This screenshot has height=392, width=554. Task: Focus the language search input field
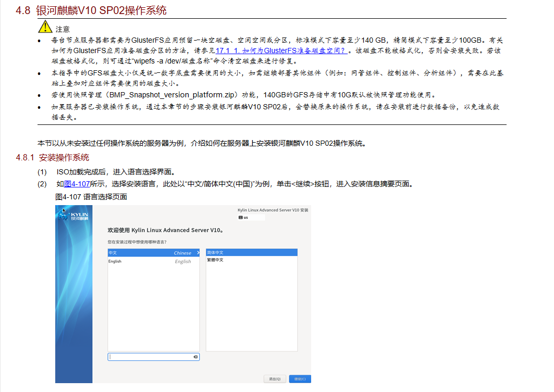(x=154, y=357)
